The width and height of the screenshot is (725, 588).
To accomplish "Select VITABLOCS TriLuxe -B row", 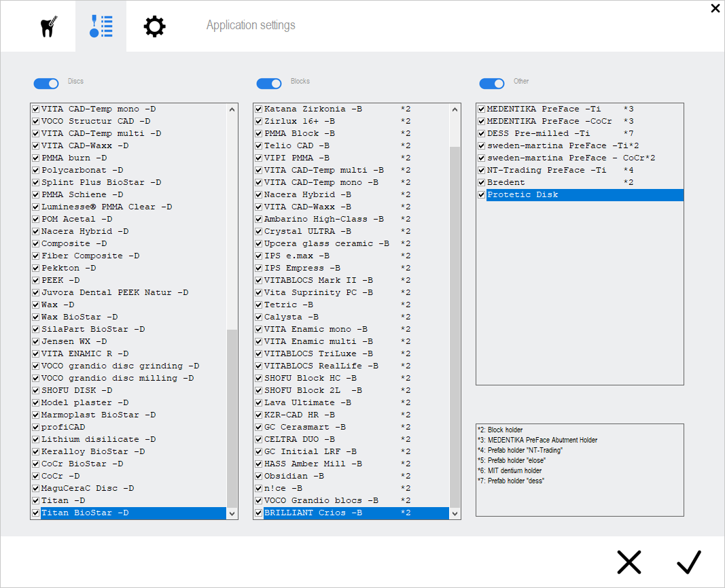I will 352,353.
